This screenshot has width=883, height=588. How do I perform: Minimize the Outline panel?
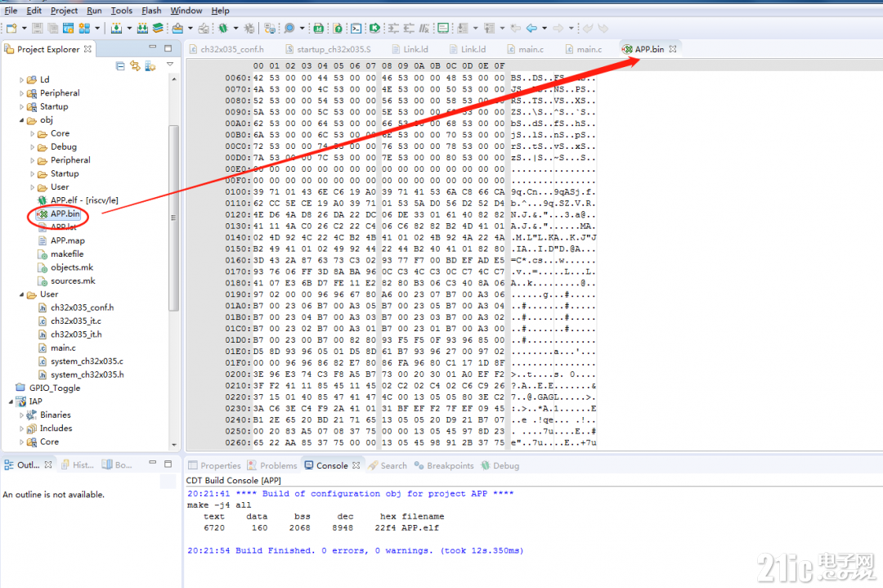[152, 462]
